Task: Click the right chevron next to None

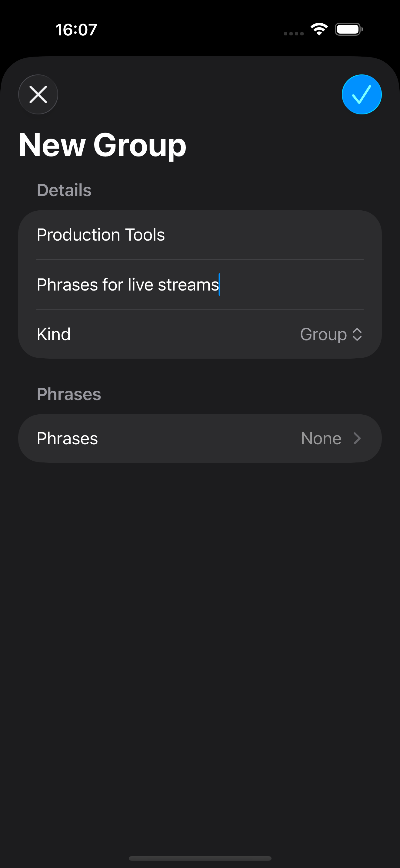Action: (357, 438)
